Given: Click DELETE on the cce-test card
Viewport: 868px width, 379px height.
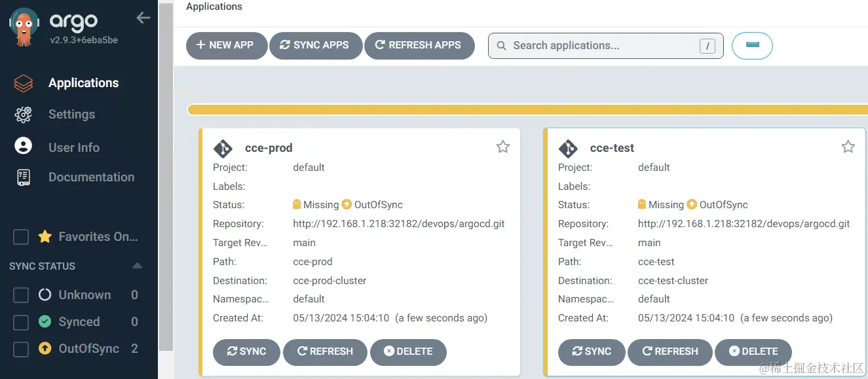Looking at the screenshot, I should click(x=753, y=352).
